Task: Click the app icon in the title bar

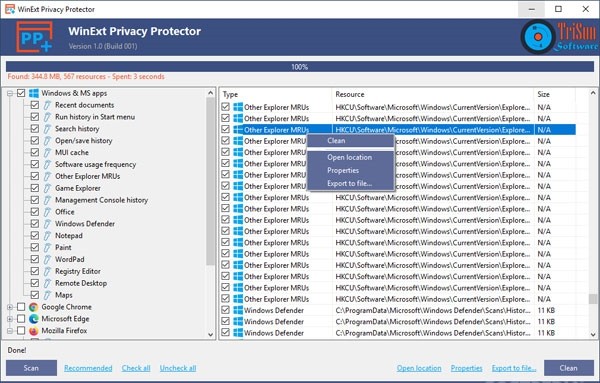Action: pyautogui.click(x=10, y=9)
